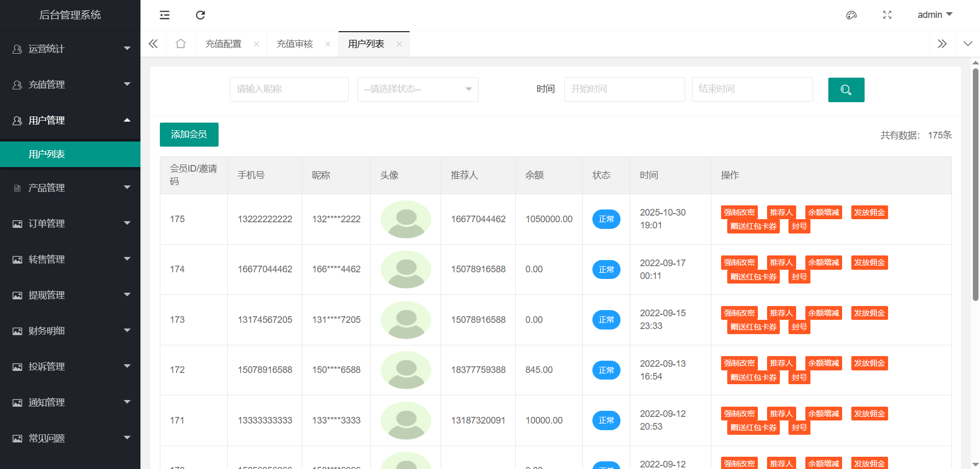Click the refresh page icon
The height and width of the screenshot is (469, 980).
click(x=200, y=15)
